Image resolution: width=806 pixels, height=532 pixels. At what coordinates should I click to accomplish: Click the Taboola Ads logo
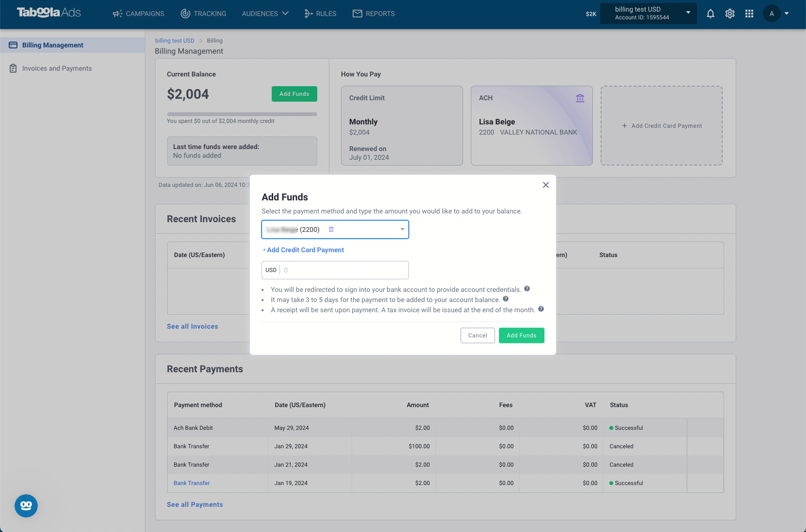tap(49, 13)
